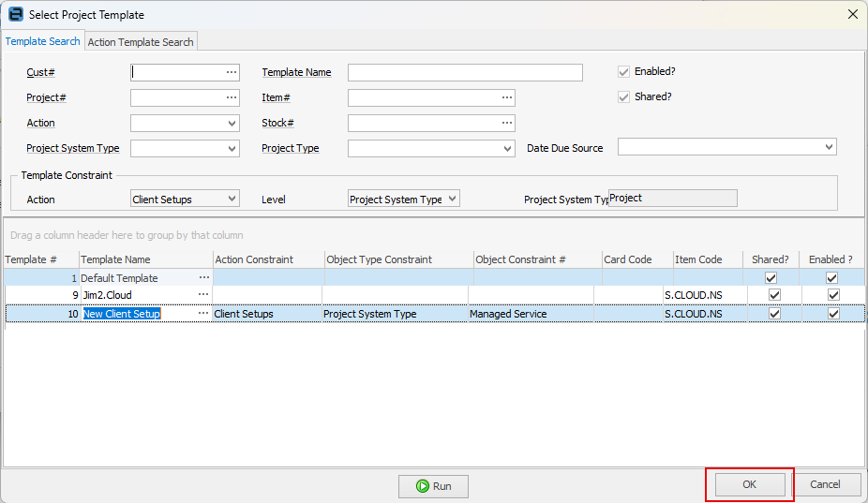Toggle Enabled checkbox for Default Template row
The height and width of the screenshot is (503, 868).
coord(831,278)
